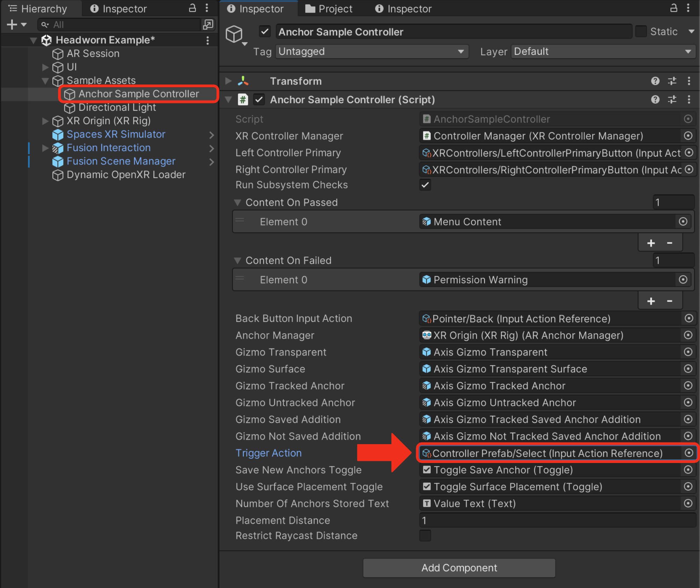The image size is (700, 588).
Task: Collapse the Sample Assets object
Action: point(45,81)
